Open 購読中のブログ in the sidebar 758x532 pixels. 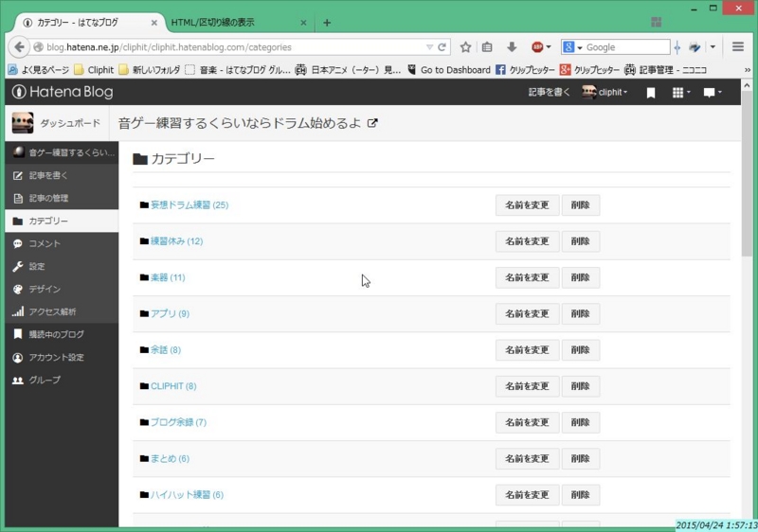[62, 334]
